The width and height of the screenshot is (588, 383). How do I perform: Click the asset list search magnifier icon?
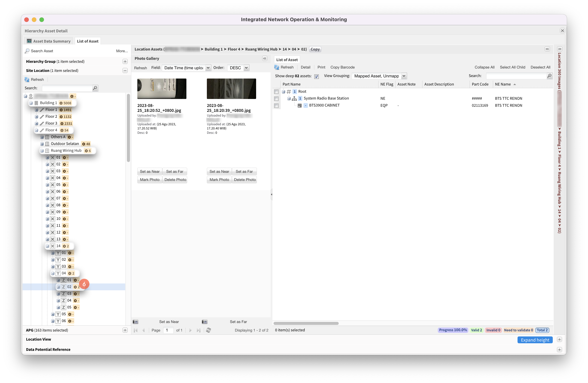coord(550,76)
